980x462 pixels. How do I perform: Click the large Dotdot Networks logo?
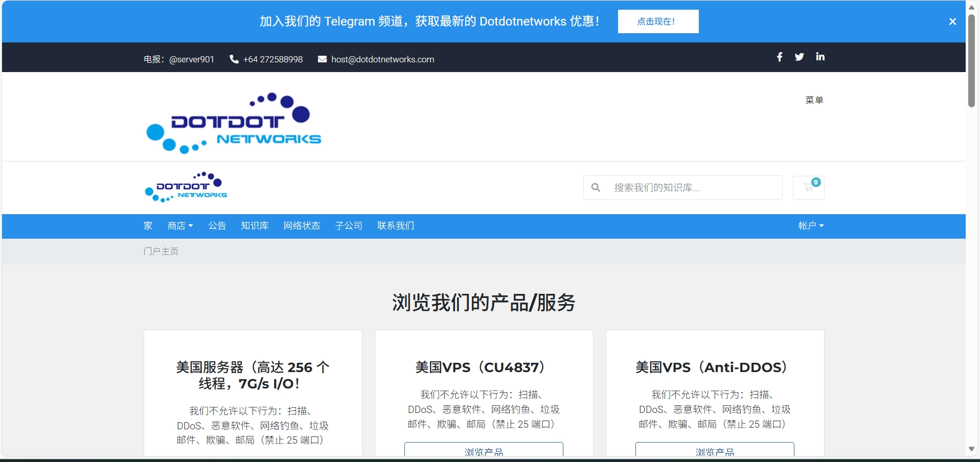click(x=234, y=123)
